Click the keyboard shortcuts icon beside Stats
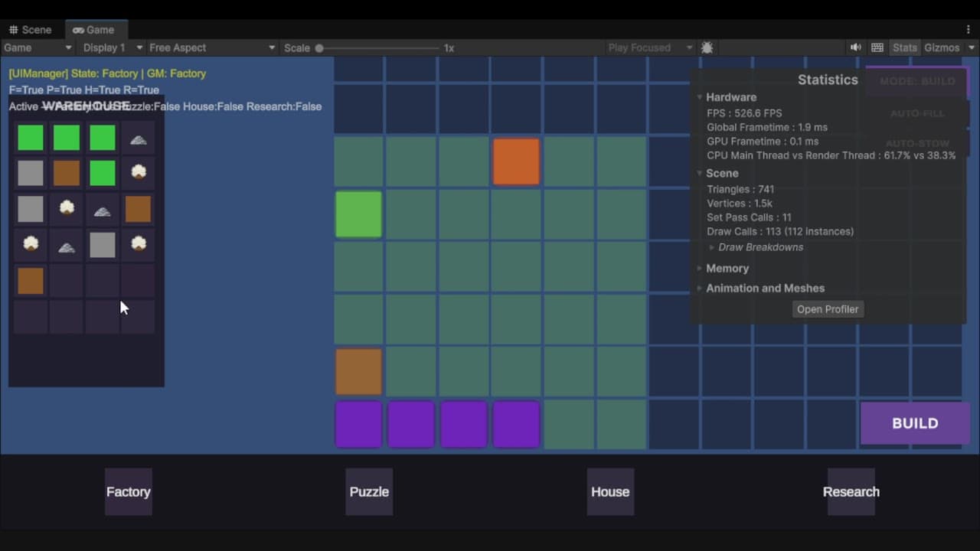Screen dimensions: 980x551 (877, 47)
